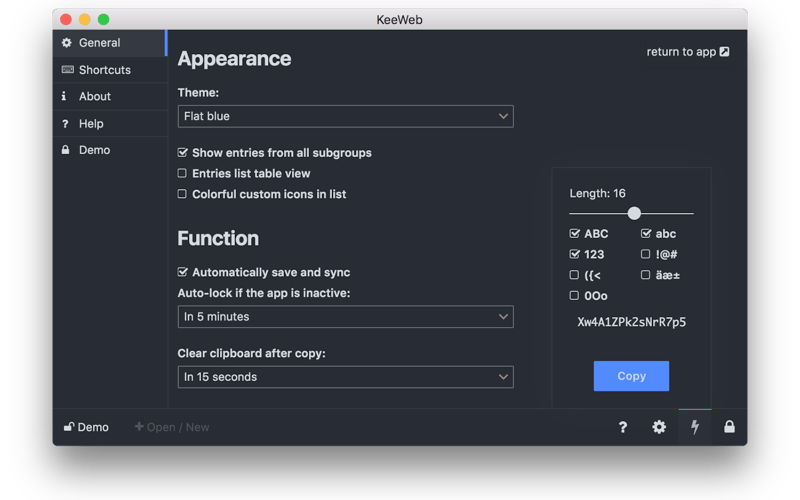Click the unlocked padlock icon beside Demo
The image size is (800, 500).
point(68,427)
